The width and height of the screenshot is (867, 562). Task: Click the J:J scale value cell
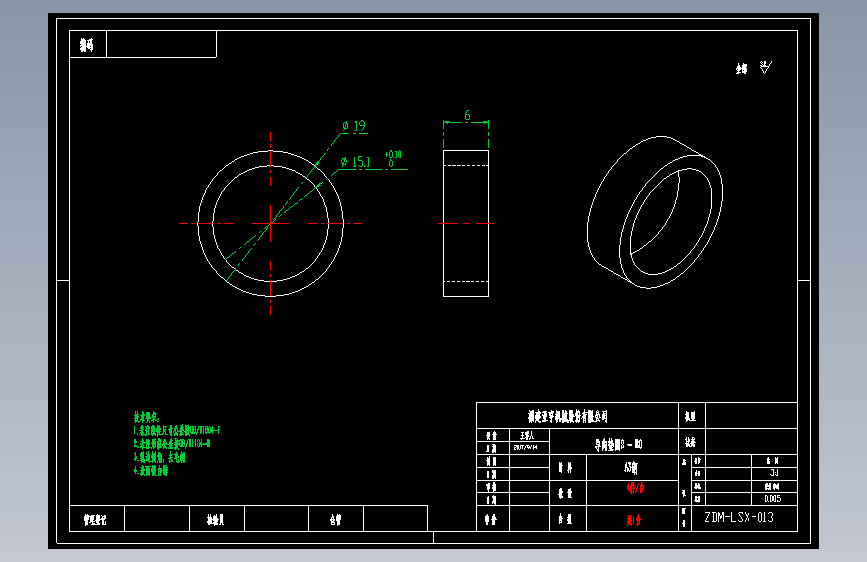774,473
